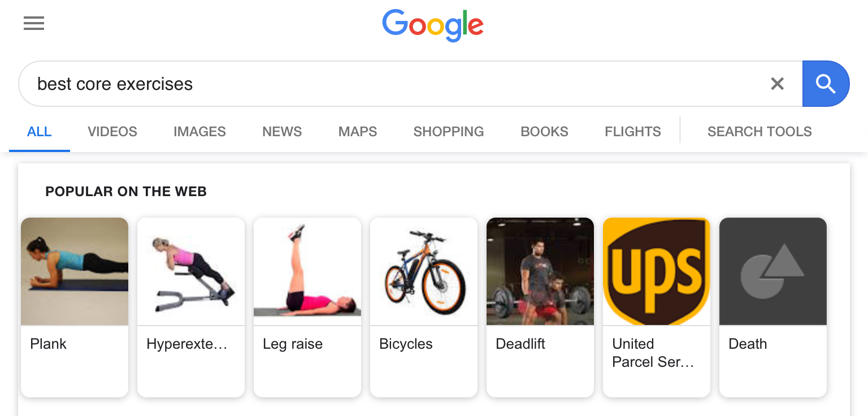Switch to the VIDEOS tab
Viewport: 868px width, 416px height.
coord(112,132)
